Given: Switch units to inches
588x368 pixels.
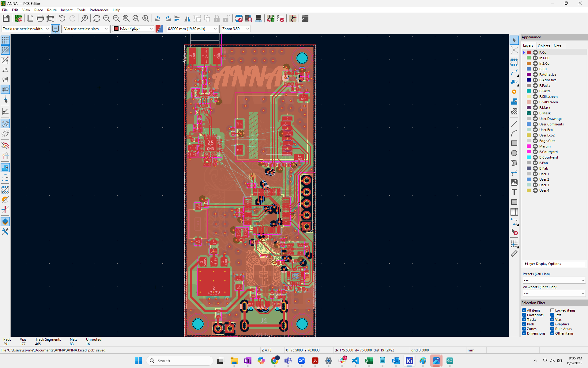Looking at the screenshot, I should (5, 70).
